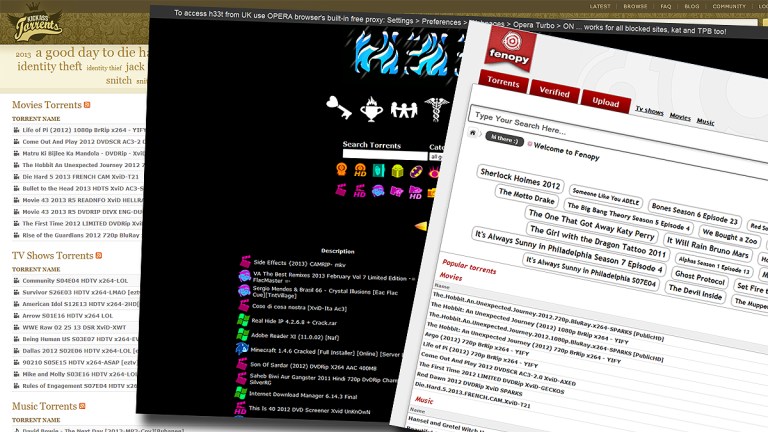Select the pink eye category icon

pyautogui.click(x=434, y=172)
